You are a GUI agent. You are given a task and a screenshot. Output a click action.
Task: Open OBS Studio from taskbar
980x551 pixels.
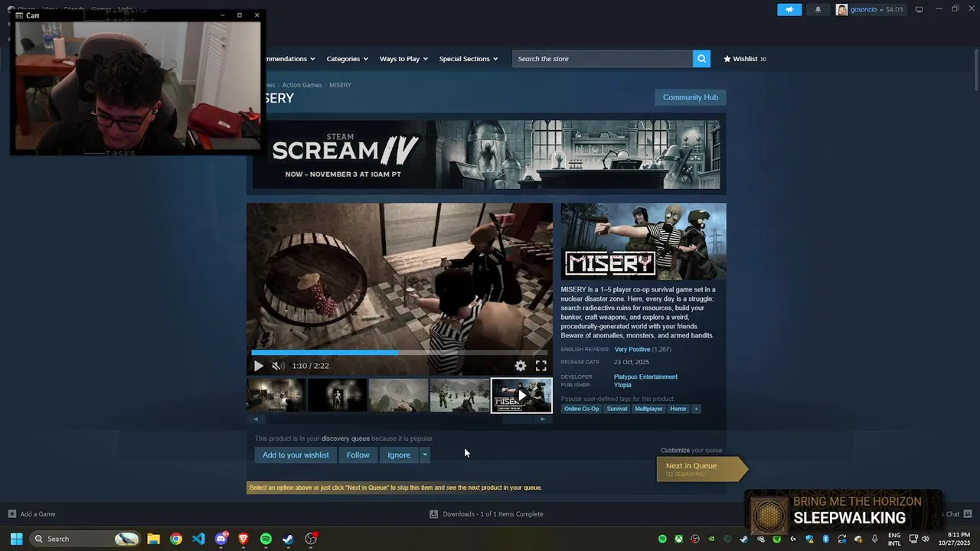click(x=311, y=539)
